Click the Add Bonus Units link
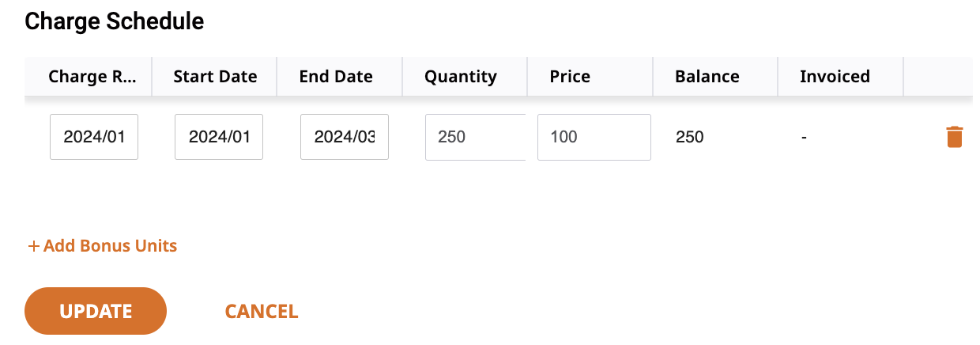980x345 pixels. 103,245
